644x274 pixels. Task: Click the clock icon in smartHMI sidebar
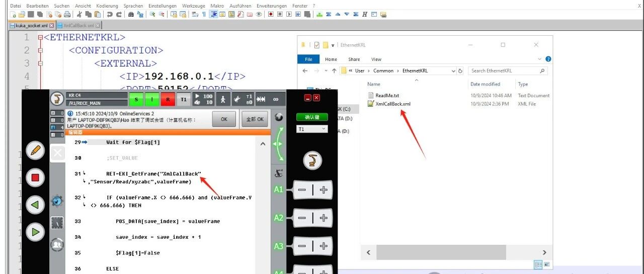[x=57, y=223]
